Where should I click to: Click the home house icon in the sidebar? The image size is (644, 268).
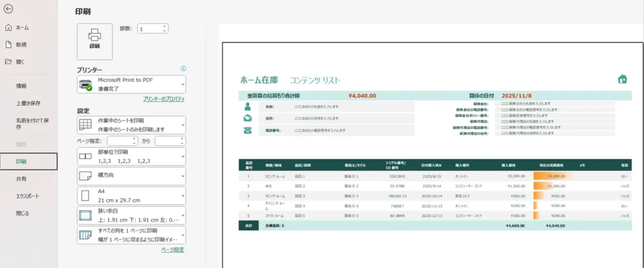tap(8, 28)
